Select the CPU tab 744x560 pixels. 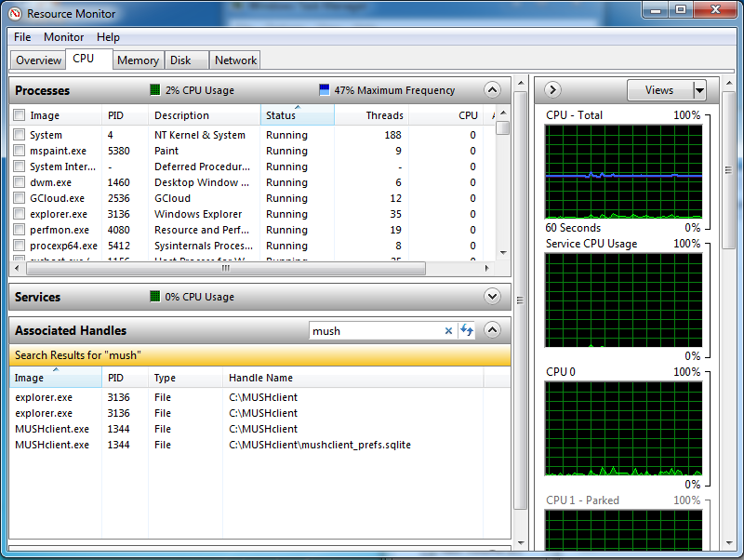coord(88,59)
